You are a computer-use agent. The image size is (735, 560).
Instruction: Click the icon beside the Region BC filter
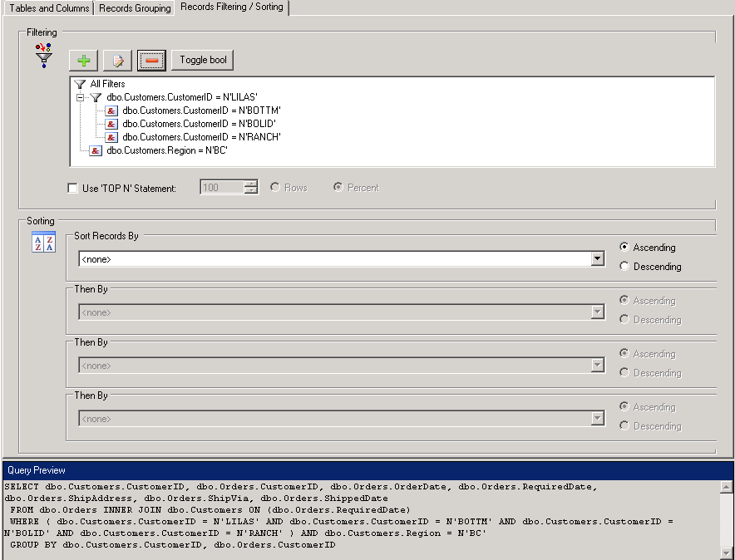[x=96, y=150]
